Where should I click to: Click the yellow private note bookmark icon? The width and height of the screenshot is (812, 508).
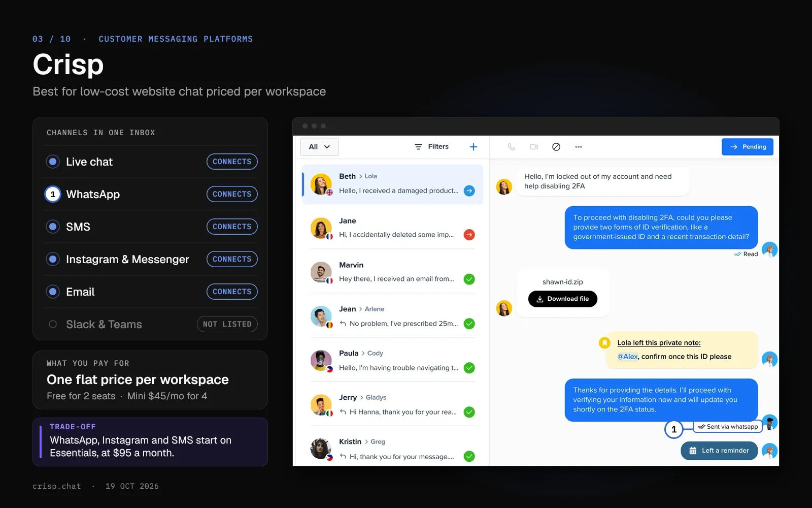[x=604, y=343]
